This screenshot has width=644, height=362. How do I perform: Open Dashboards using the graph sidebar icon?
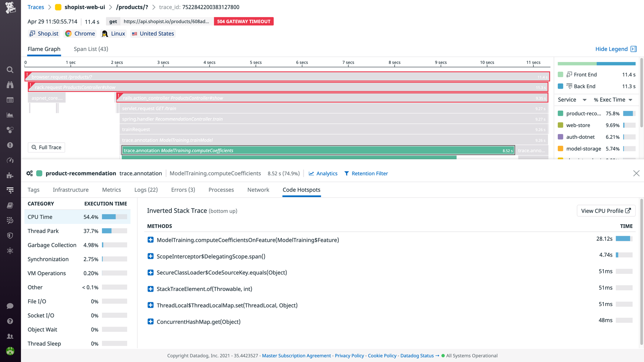tap(10, 115)
